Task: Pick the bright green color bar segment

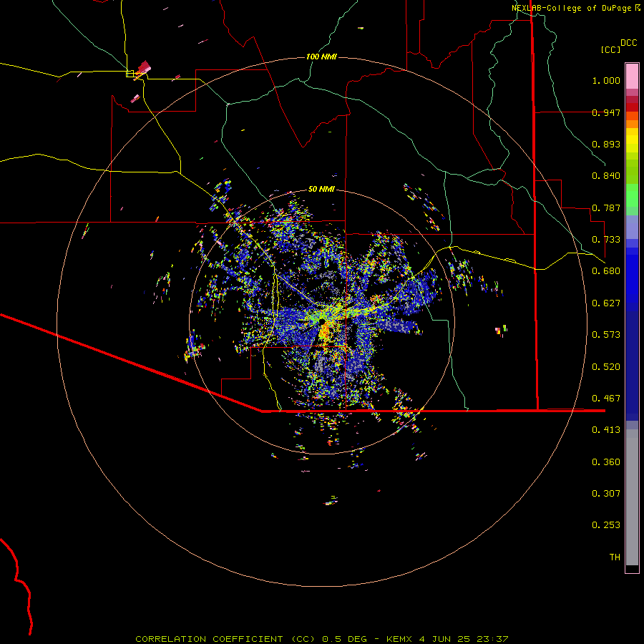Action: (632, 195)
